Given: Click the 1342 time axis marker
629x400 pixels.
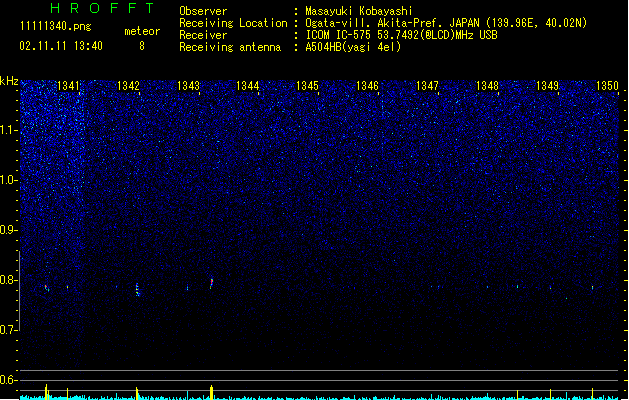Looking at the screenshot, I should coord(128,86).
